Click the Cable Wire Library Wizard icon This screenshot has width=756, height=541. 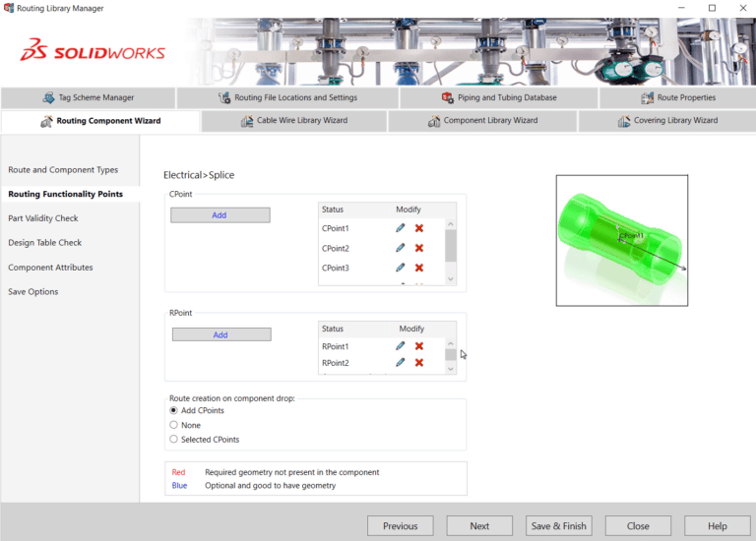pos(247,121)
